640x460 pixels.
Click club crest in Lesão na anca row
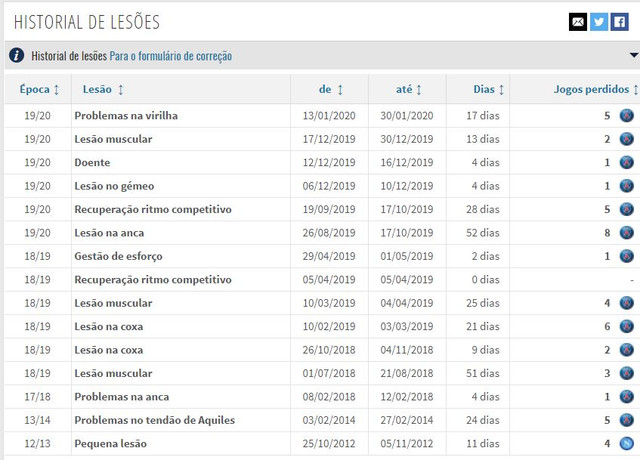pyautogui.click(x=627, y=233)
